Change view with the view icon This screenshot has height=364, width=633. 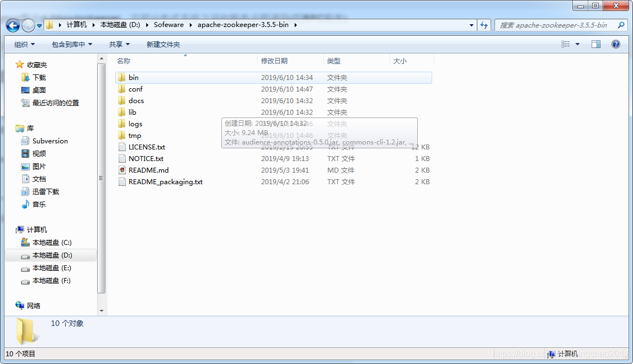[565, 44]
